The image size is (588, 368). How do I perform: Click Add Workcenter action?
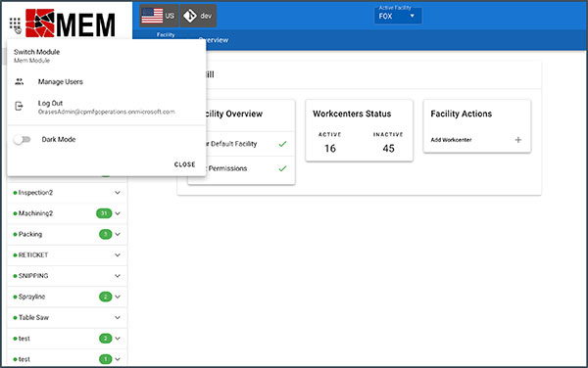476,140
